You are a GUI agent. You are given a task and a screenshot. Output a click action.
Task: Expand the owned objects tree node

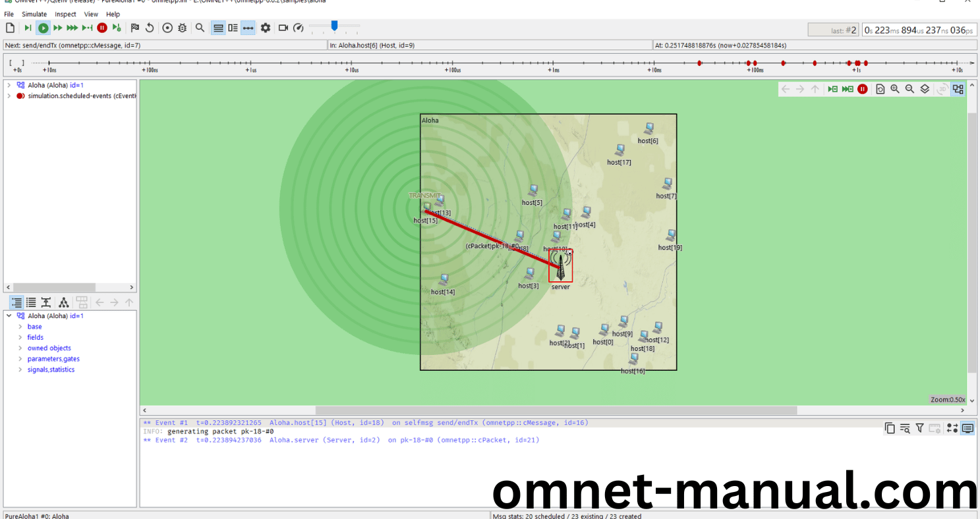20,348
